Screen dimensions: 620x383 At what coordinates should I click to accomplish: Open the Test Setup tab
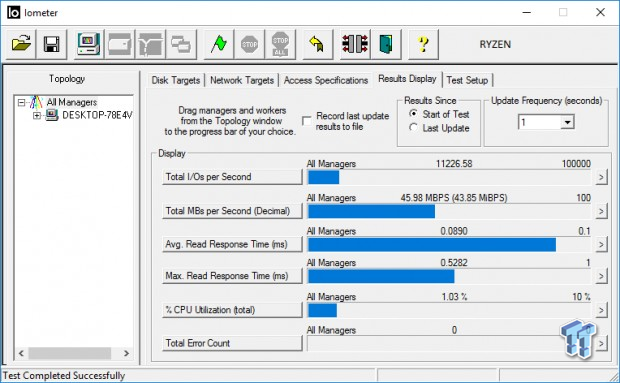coord(467,80)
